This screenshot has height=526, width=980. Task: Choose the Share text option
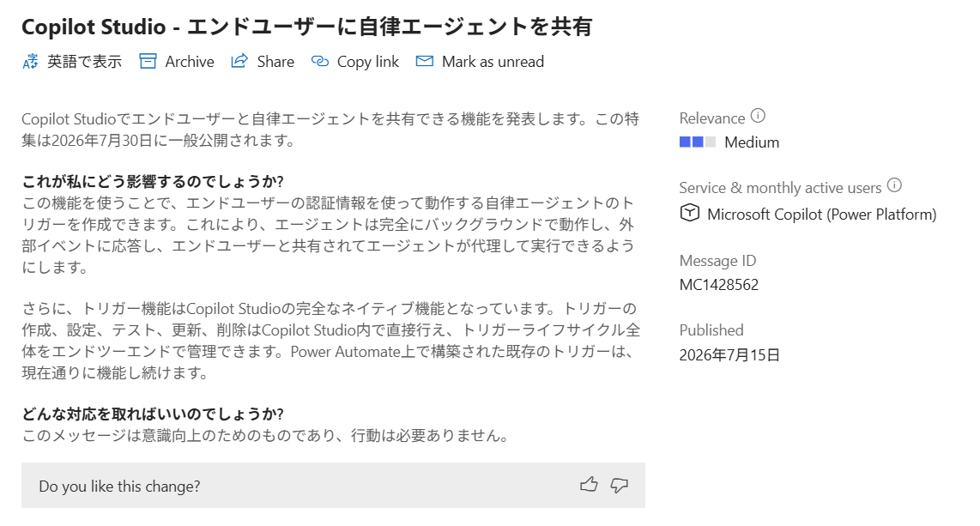pos(275,62)
